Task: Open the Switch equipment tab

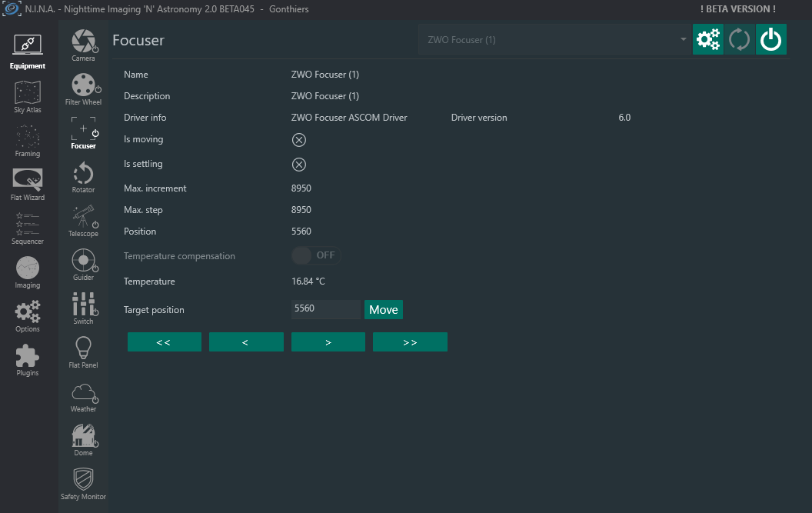Action: tap(83, 308)
